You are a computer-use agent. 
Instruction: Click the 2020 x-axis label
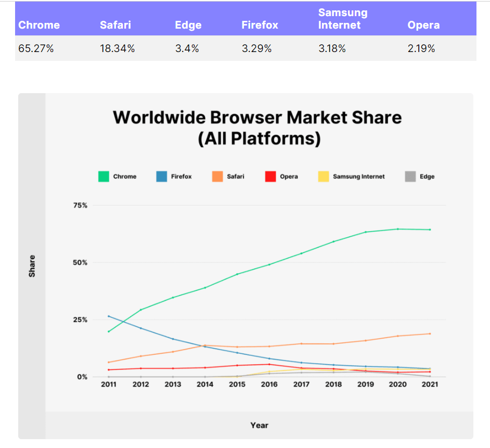coord(398,385)
